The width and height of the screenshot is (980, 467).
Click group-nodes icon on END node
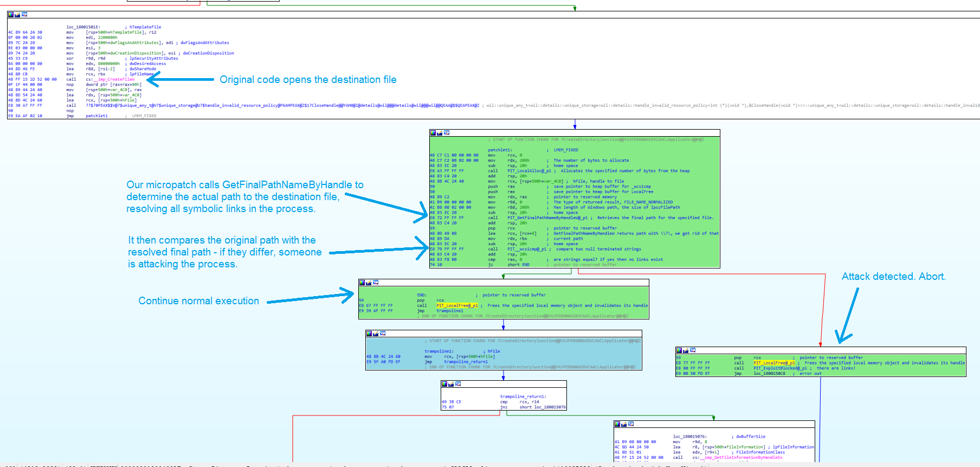(376, 283)
